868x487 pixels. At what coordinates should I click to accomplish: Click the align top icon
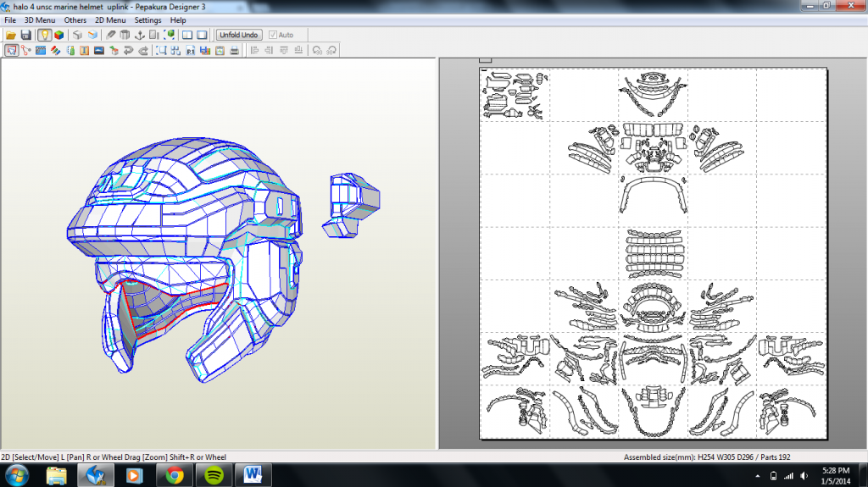284,50
